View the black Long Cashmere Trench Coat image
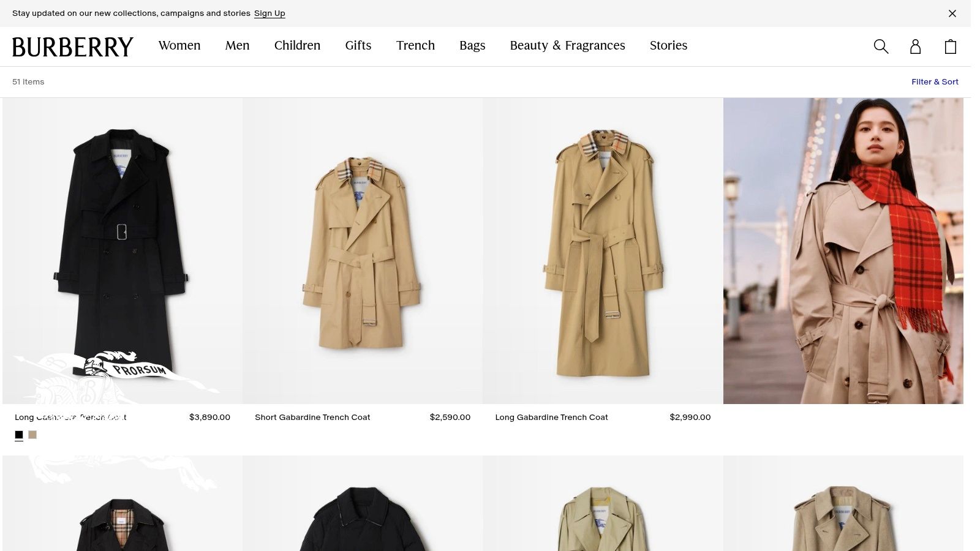 click(123, 251)
